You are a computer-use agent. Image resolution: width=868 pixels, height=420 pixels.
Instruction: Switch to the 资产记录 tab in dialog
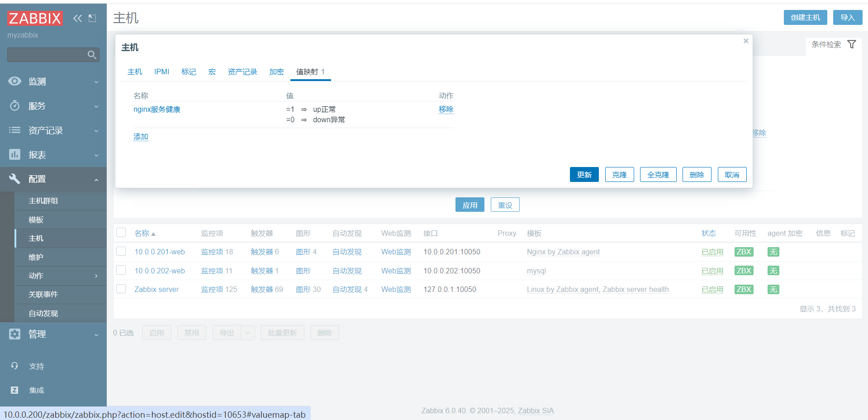coord(242,72)
